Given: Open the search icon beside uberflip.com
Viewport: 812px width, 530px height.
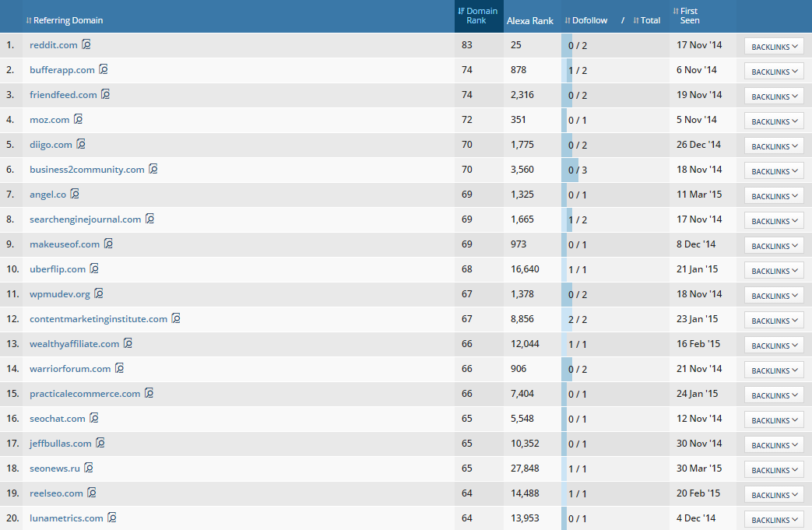Looking at the screenshot, I should [94, 268].
